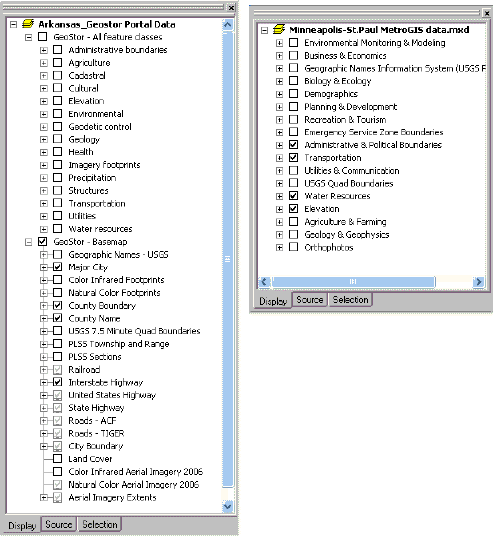Click the right arrow of MetroGIS horizontal scrollbar
The image size is (493, 536).
478,282
